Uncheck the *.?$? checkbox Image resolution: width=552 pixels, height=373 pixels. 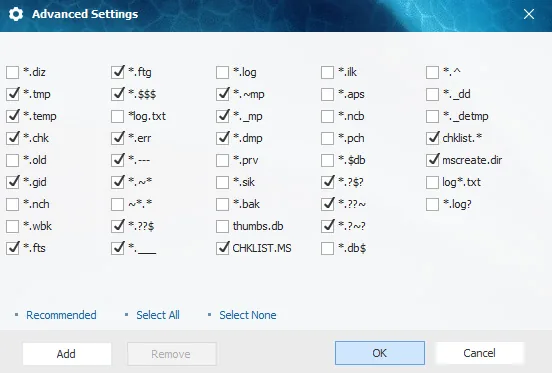(x=327, y=182)
